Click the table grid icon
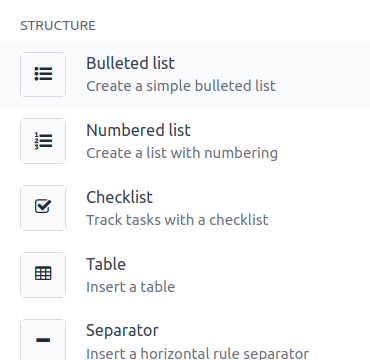 tap(43, 273)
